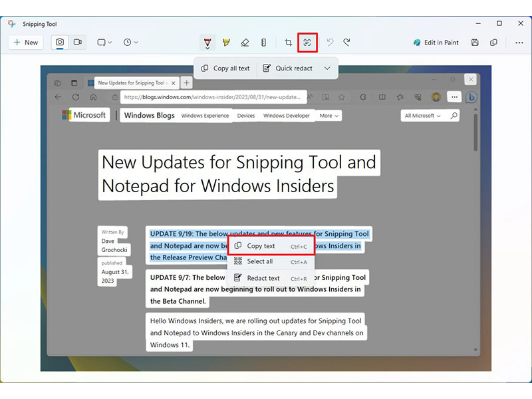This screenshot has height=399, width=532.
Task: Click the captured browser's Back arrow
Action: (x=58, y=97)
